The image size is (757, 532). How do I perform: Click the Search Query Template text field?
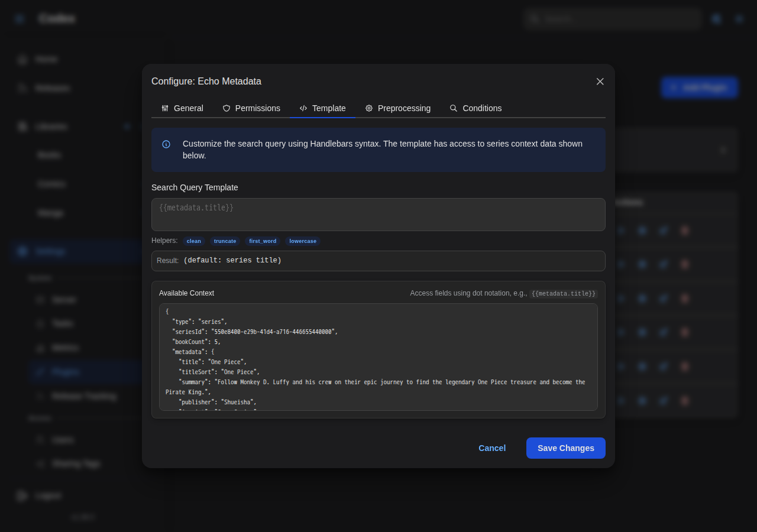point(378,215)
